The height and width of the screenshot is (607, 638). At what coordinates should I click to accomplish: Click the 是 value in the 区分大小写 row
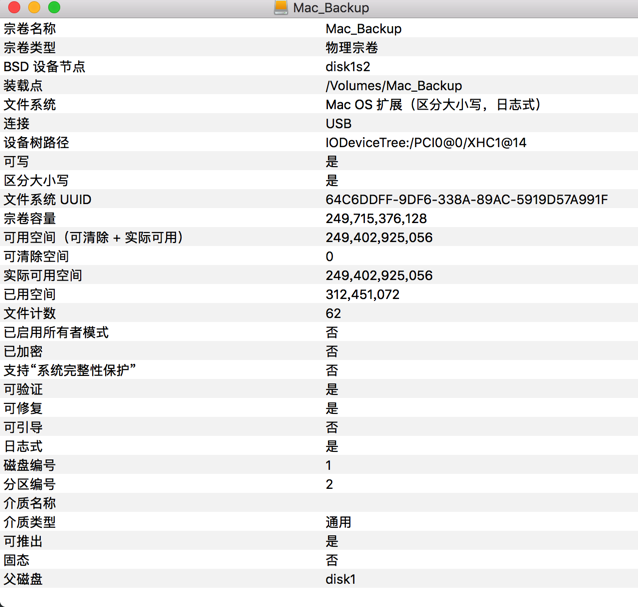coord(332,181)
